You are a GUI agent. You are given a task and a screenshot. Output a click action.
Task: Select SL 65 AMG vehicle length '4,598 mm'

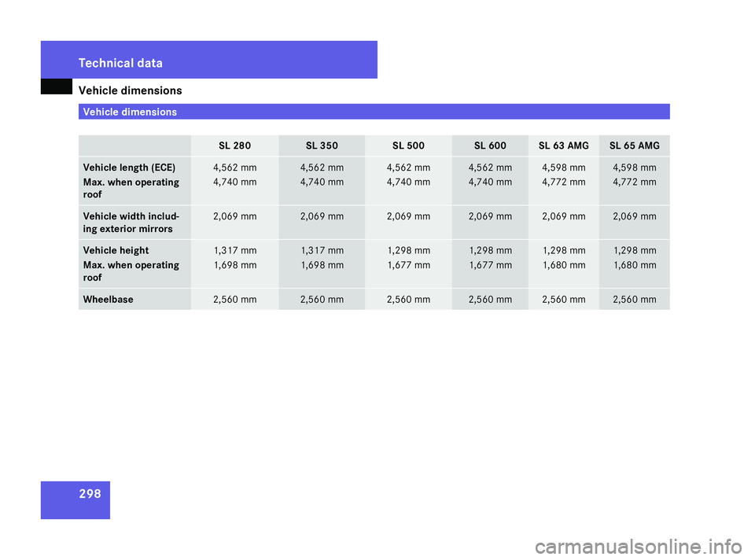click(x=635, y=168)
